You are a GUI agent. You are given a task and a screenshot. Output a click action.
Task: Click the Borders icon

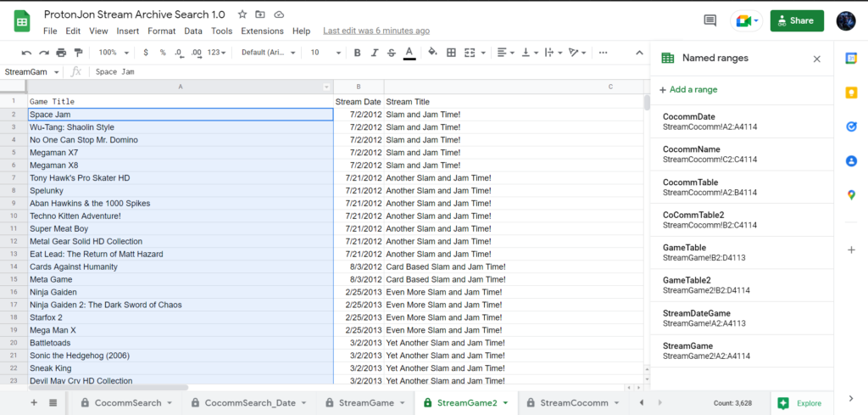pos(451,53)
